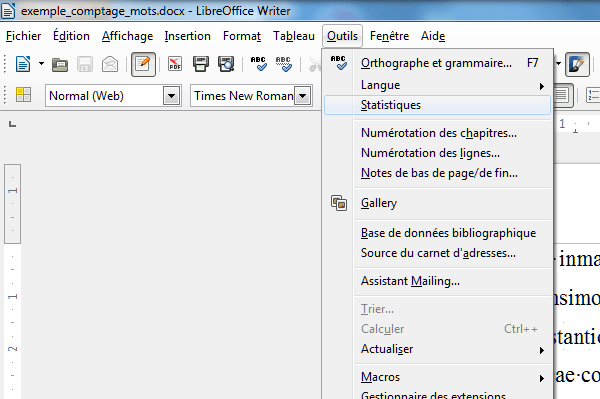Open the New document dropdown arrow
Viewport: 600px width, 399px height.
point(41,64)
